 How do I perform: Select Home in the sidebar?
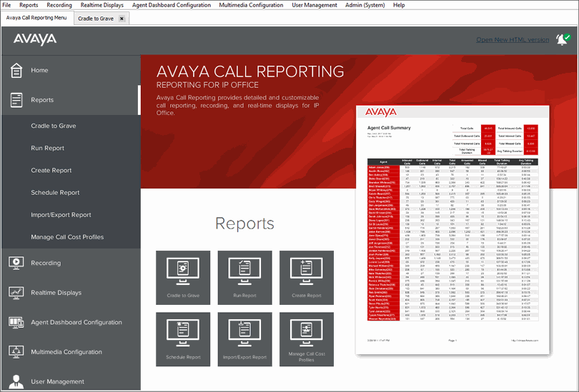click(x=71, y=70)
